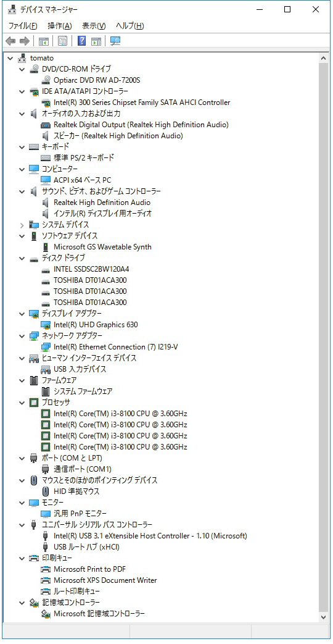The width and height of the screenshot is (333, 644).
Task: Select Microsoft Print to PDF printer
Action: (89, 569)
